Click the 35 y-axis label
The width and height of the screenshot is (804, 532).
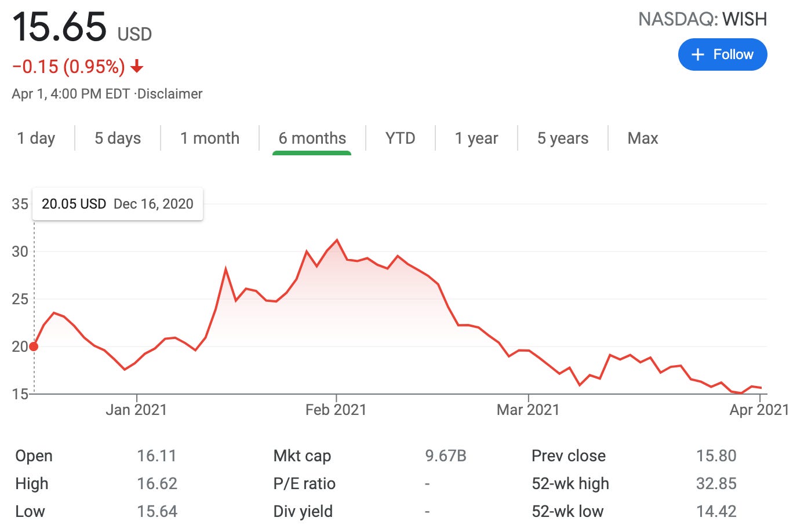point(20,204)
